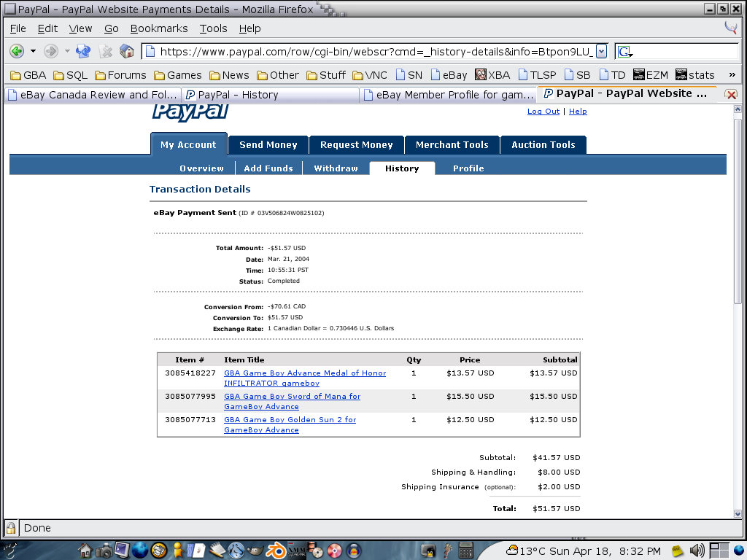Screen dimensions: 747x560
Task: Click into the Google search field
Action: pyautogui.click(x=686, y=52)
